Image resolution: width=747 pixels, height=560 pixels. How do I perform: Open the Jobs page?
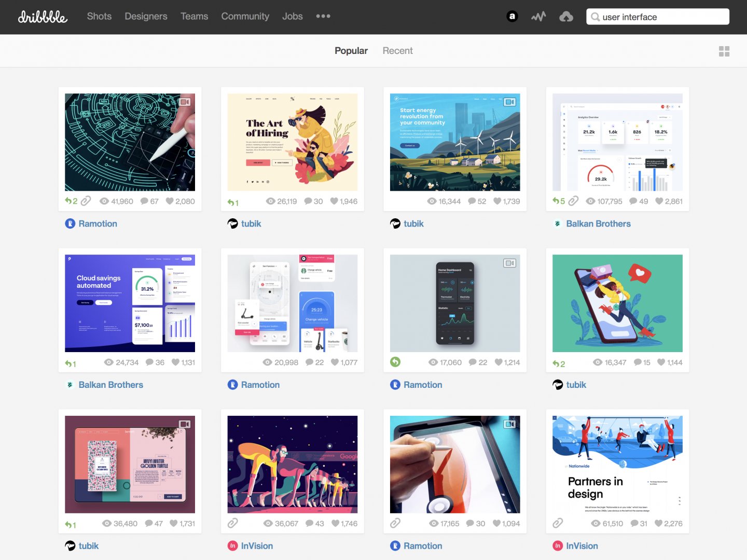click(292, 16)
